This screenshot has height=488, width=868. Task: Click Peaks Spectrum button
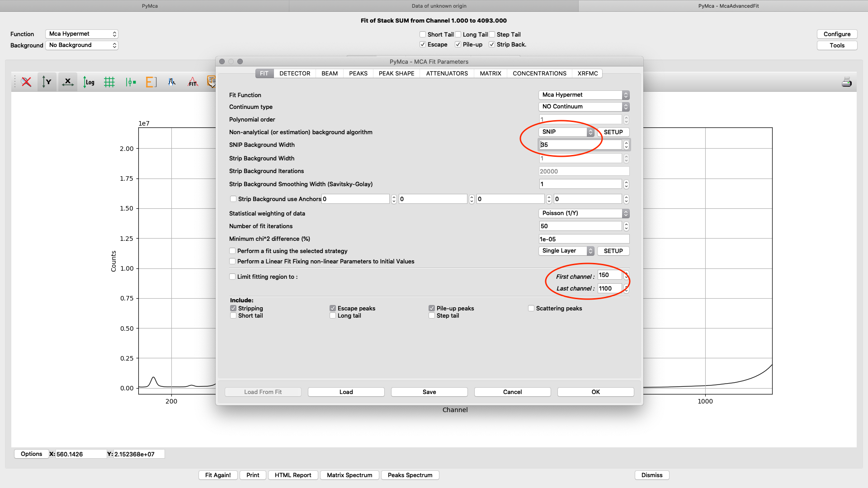[x=410, y=475]
